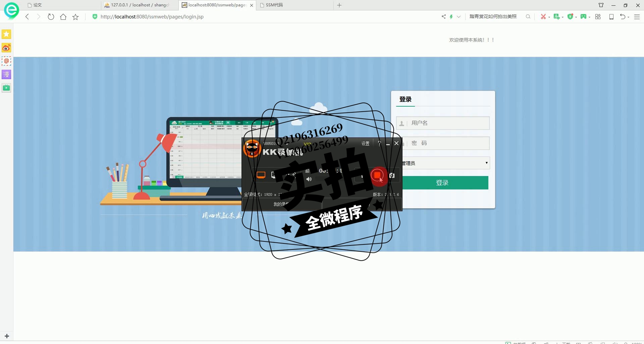Close the localhost:8080 ssmweb tab
644x344 pixels.
[252, 5]
